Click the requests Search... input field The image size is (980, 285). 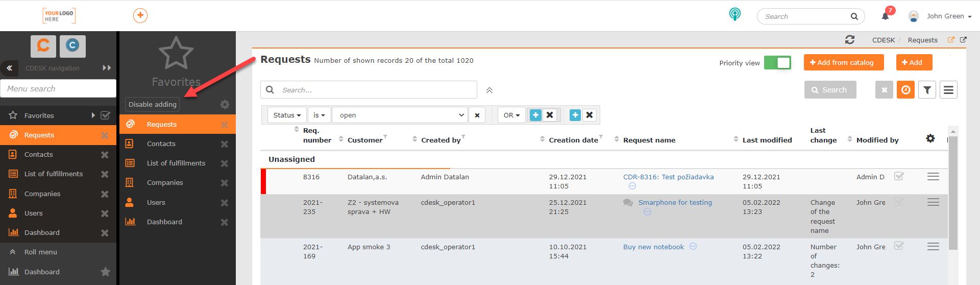pos(369,90)
